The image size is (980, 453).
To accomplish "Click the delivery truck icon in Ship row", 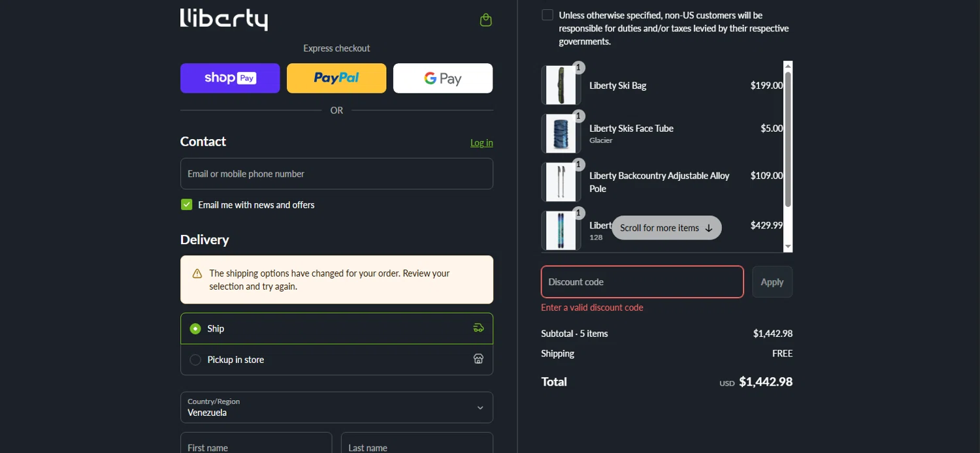I will [x=478, y=328].
